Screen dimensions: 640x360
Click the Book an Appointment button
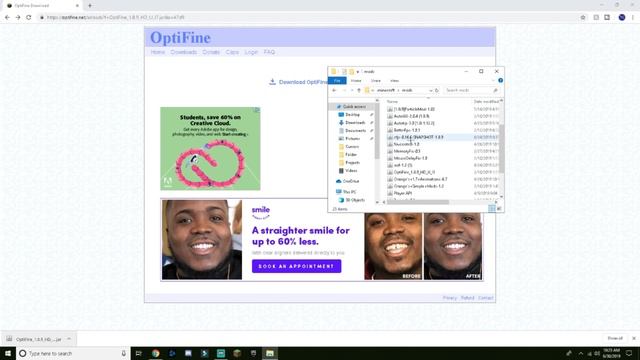point(296,266)
